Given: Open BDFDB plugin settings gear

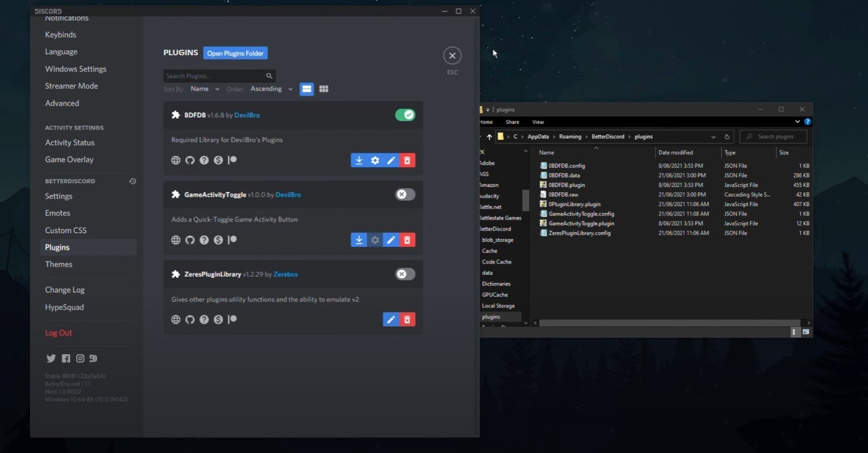Looking at the screenshot, I should (x=376, y=160).
